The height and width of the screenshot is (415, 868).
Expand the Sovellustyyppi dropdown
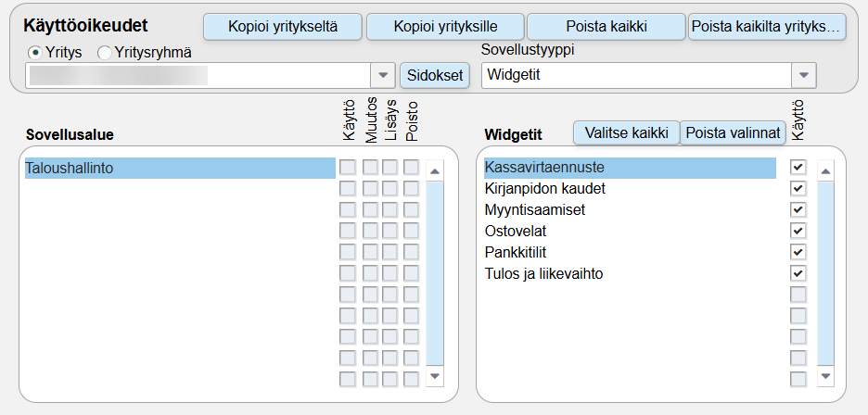tap(804, 75)
